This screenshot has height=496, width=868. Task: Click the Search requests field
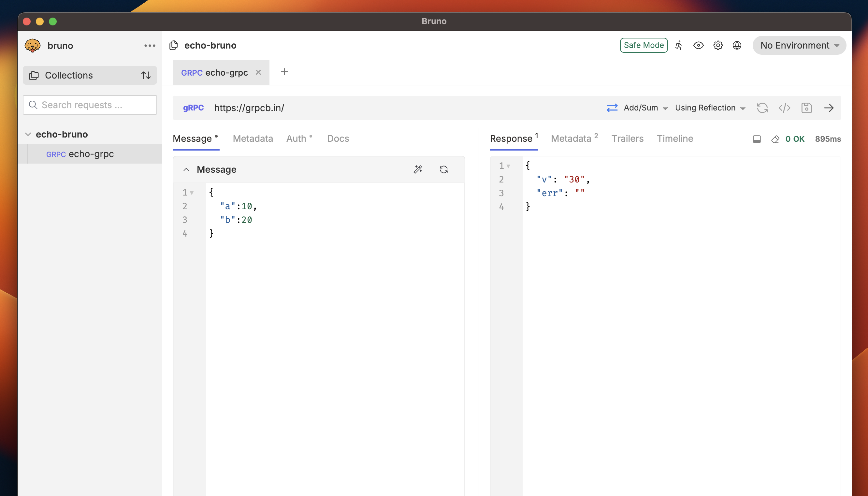pos(90,105)
